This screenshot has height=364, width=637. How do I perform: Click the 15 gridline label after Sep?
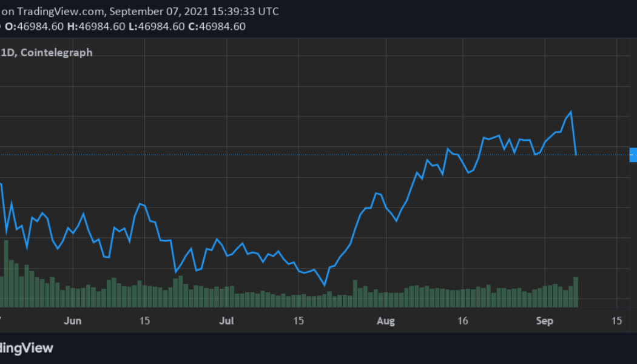tap(617, 320)
